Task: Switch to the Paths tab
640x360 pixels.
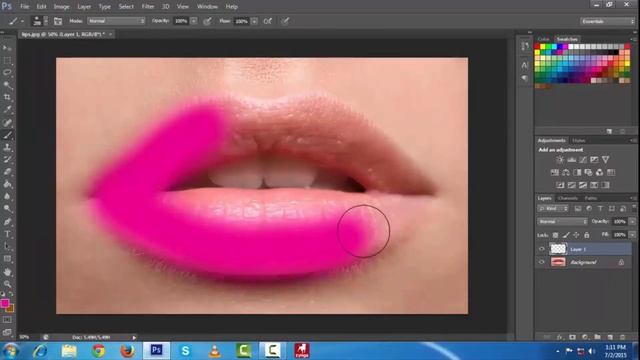Action: click(x=591, y=198)
